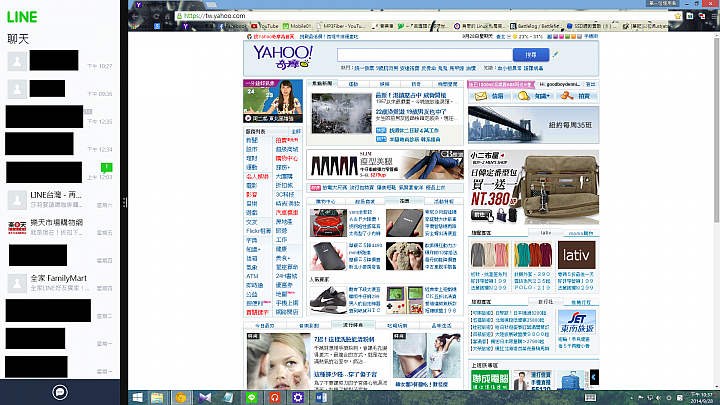The width and height of the screenshot is (720, 405).
Task: Focus the Yahoo search text box
Action: point(425,55)
